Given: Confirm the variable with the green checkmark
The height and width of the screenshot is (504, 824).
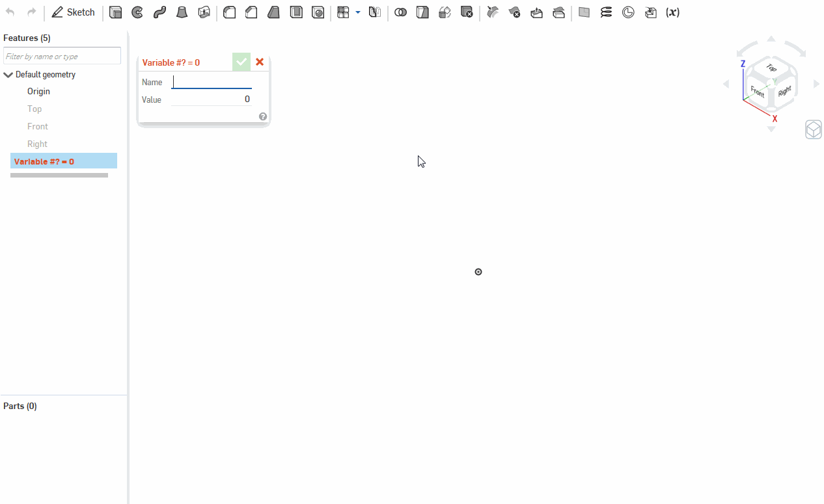Looking at the screenshot, I should point(241,62).
